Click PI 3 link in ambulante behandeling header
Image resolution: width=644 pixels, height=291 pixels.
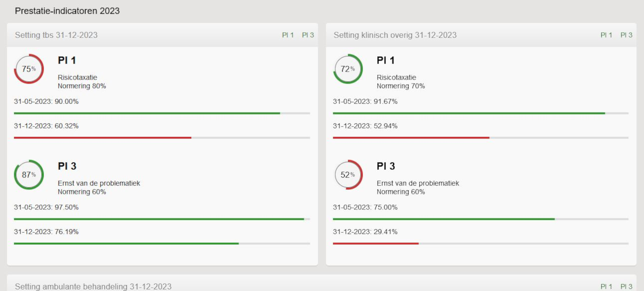626,286
